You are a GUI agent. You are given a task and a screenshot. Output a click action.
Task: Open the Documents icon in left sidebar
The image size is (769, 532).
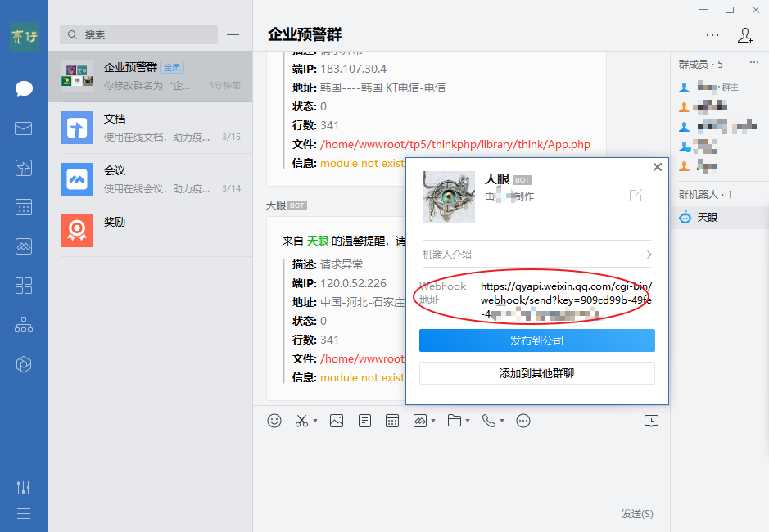pos(24,167)
